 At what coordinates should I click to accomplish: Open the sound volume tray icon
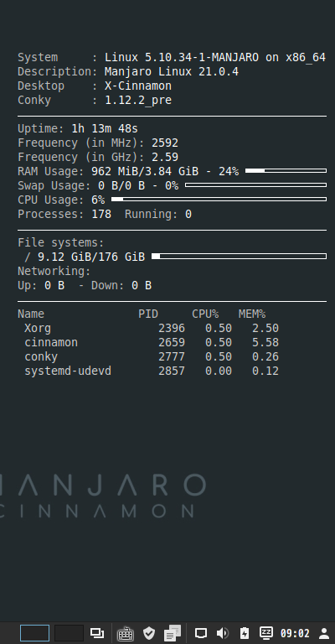(x=223, y=633)
